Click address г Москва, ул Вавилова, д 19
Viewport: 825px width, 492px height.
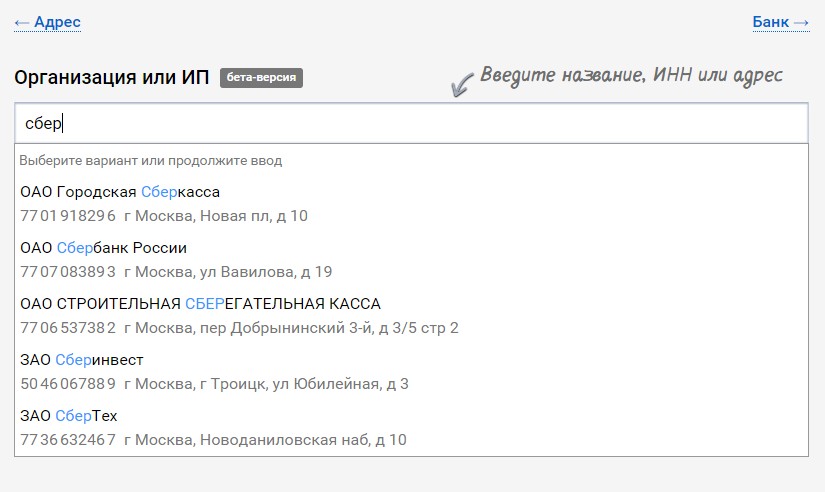228,272
